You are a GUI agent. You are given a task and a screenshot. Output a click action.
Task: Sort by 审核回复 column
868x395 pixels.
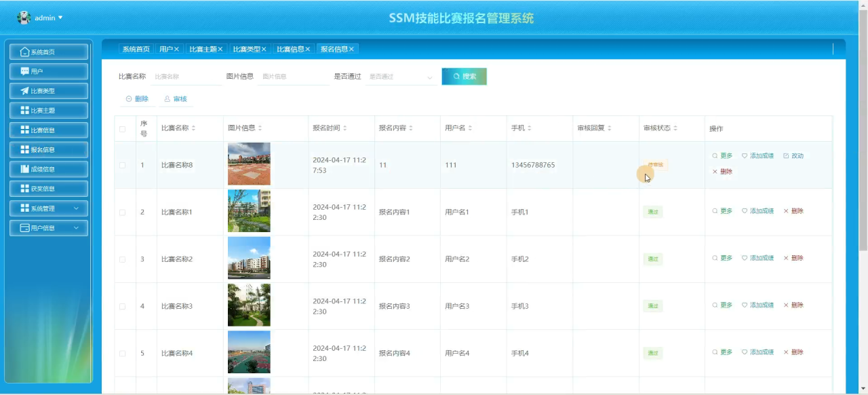[x=610, y=128]
